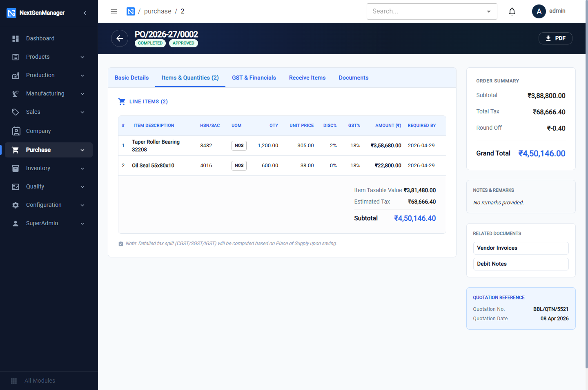Click the Products list icon in sidebar
The height and width of the screenshot is (390, 588).
point(16,57)
